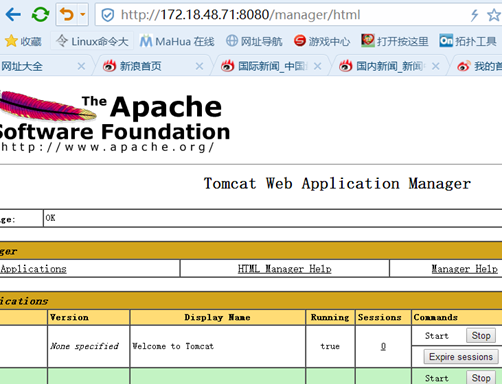Open the 拓扑工具 bookmark
502x384 pixels.
pyautogui.click(x=468, y=41)
